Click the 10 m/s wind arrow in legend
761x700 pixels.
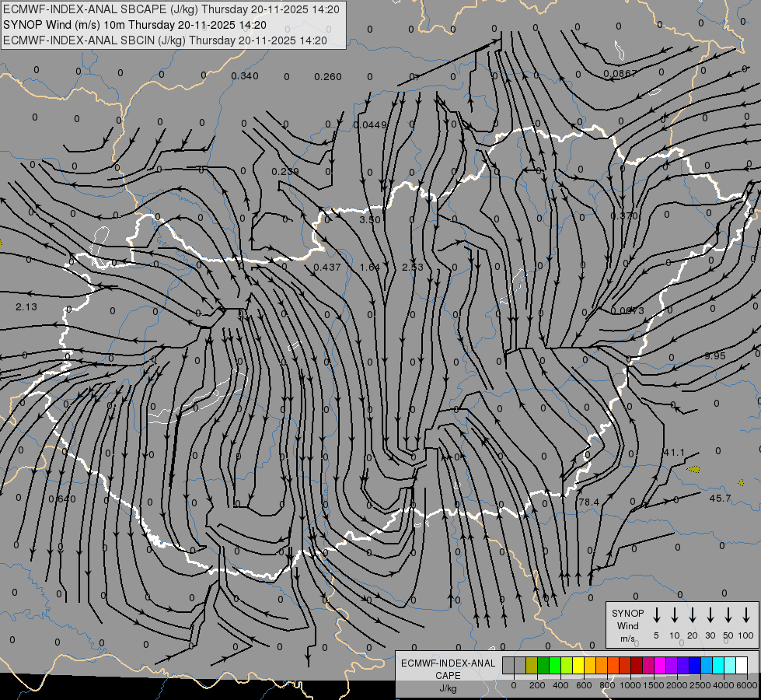(x=674, y=615)
